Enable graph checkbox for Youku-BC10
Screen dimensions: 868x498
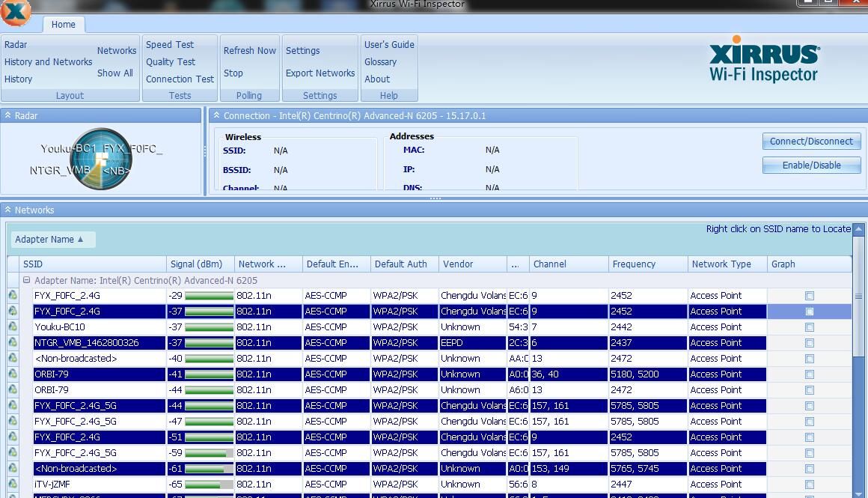(810, 327)
